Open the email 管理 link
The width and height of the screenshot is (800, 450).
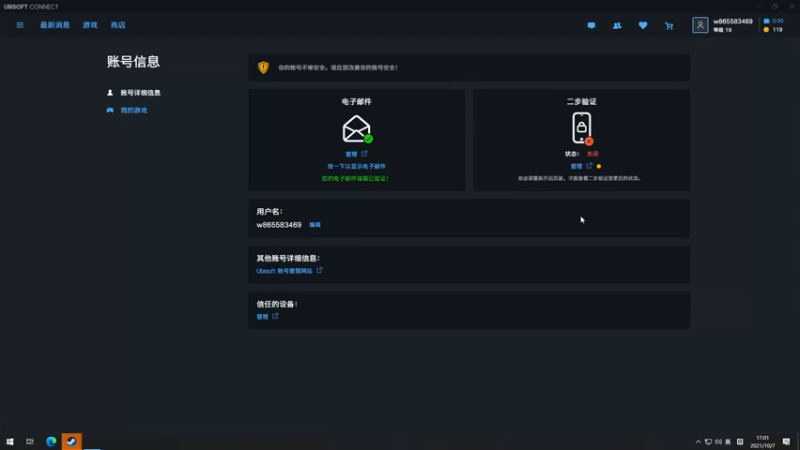click(x=351, y=154)
